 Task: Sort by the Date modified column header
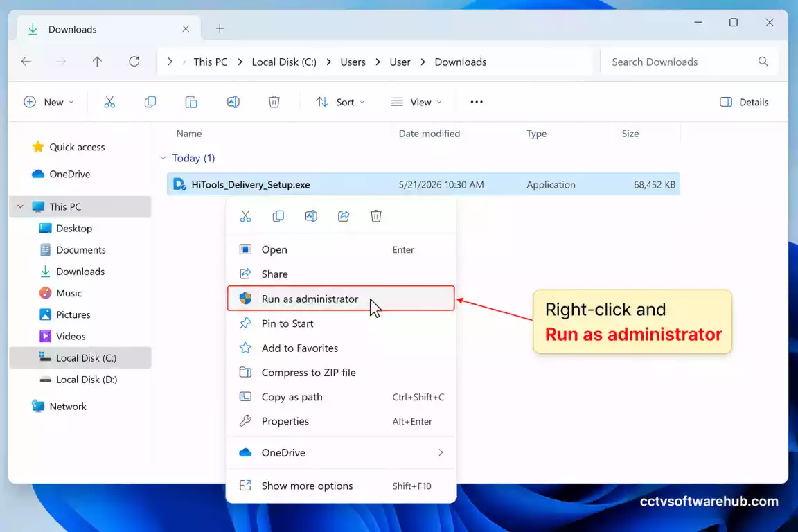click(429, 134)
